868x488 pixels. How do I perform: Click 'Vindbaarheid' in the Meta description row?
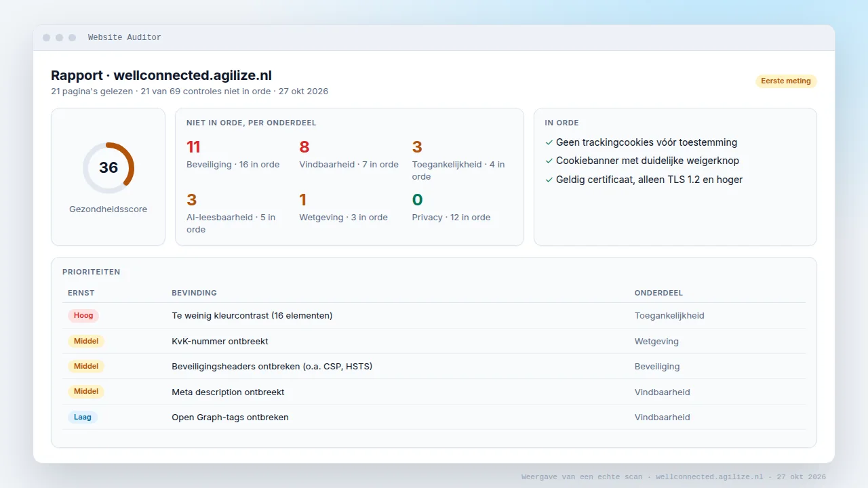(x=663, y=392)
